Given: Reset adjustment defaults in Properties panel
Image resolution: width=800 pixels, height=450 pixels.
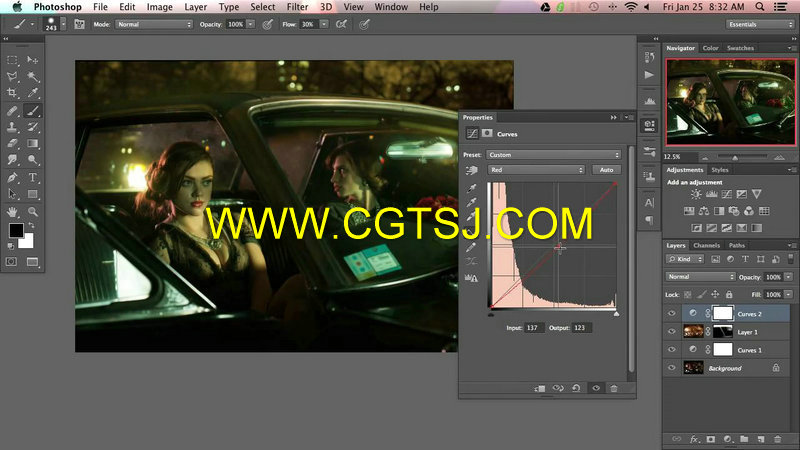Looking at the screenshot, I should [x=576, y=388].
